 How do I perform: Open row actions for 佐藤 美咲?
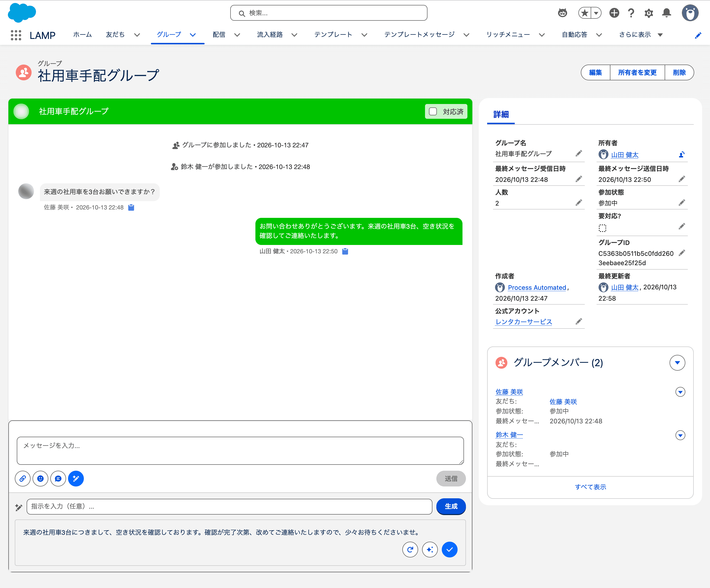680,392
